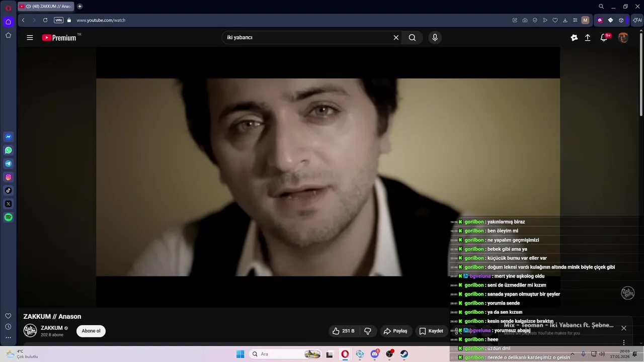Close the Mix playlist panel with X
This screenshot has width=644, height=362.
624,328
